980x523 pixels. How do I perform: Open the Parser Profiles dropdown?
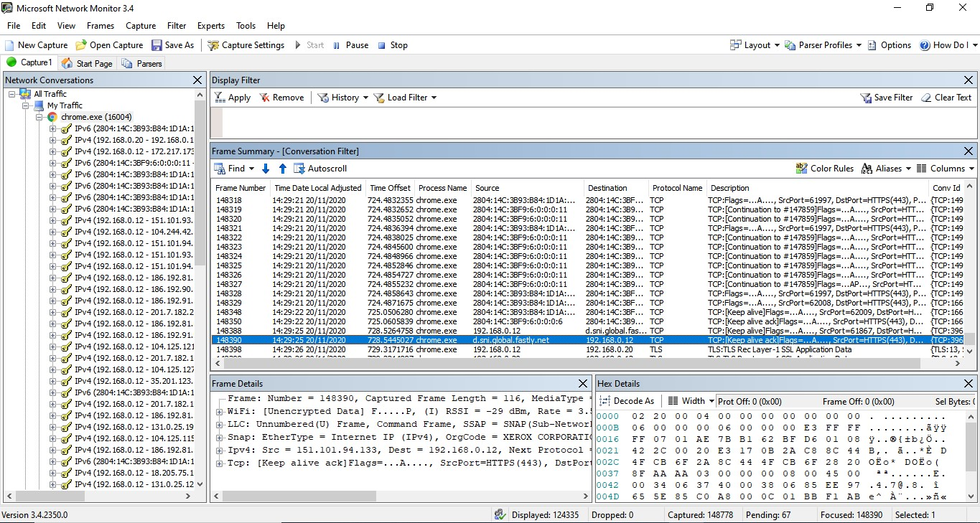(x=823, y=44)
